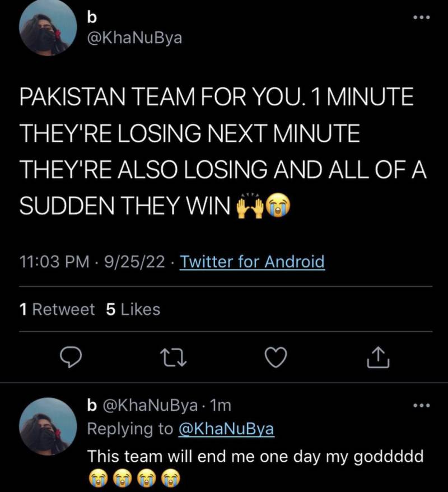The image size is (448, 492).
Task: Like the tweet with the heart icon
Action: click(276, 357)
